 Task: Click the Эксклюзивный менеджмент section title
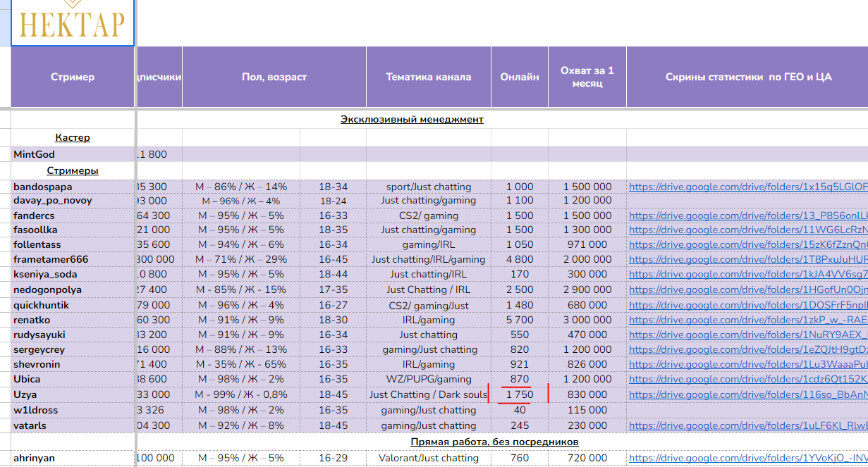tap(412, 119)
